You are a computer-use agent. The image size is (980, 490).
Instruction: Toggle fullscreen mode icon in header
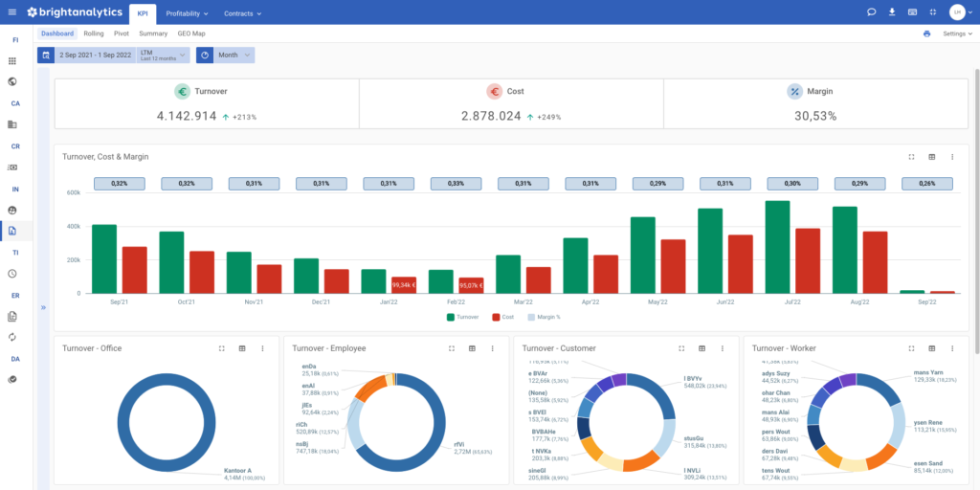click(933, 11)
